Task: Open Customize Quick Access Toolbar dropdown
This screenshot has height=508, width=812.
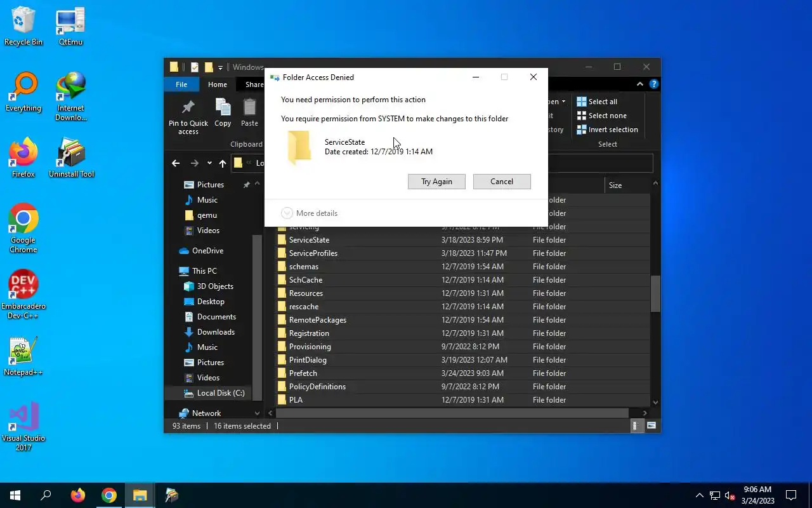Action: click(x=221, y=67)
